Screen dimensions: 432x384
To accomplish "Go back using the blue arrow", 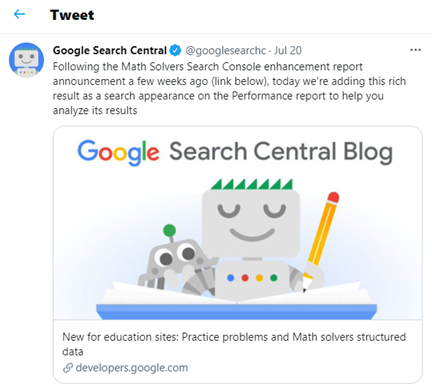I will pyautogui.click(x=19, y=14).
